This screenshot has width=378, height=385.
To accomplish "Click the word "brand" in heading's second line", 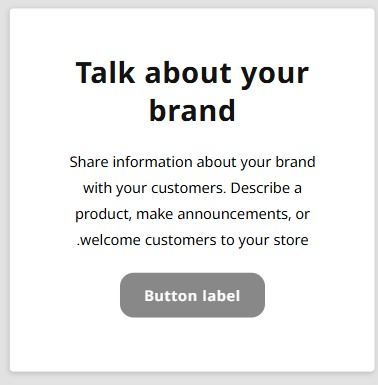I will [x=192, y=110].
